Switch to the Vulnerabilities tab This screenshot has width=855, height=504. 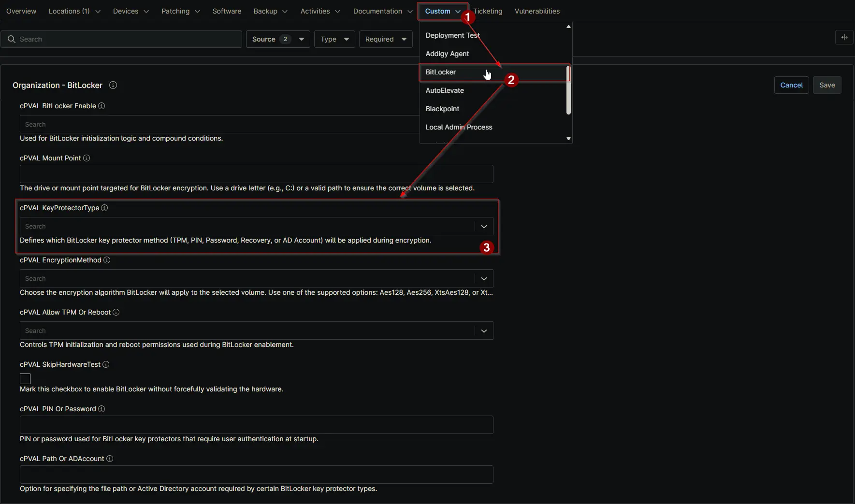point(537,11)
